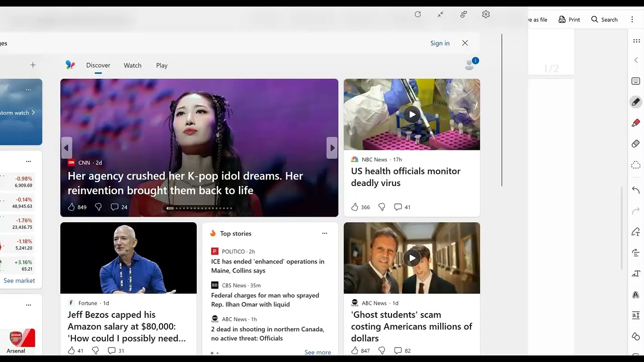Image resolution: width=644 pixels, height=362 pixels.
Task: Click See more in Top stories
Action: pos(317,352)
